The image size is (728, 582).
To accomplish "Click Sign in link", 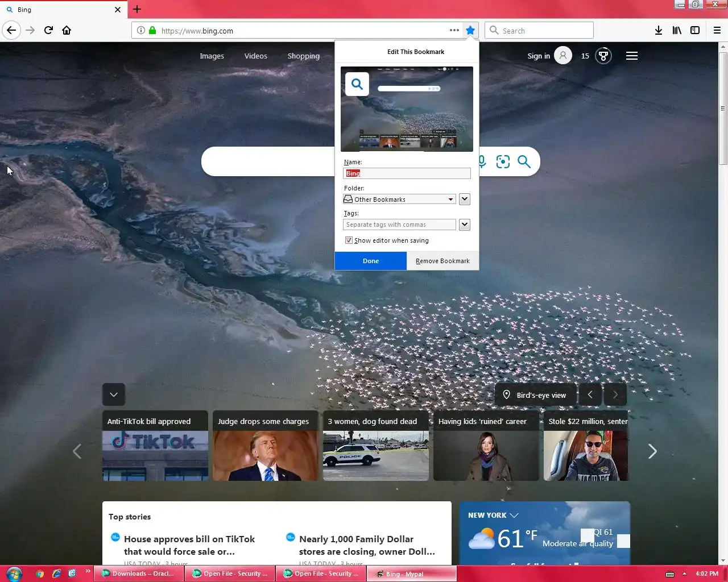I will (x=539, y=56).
